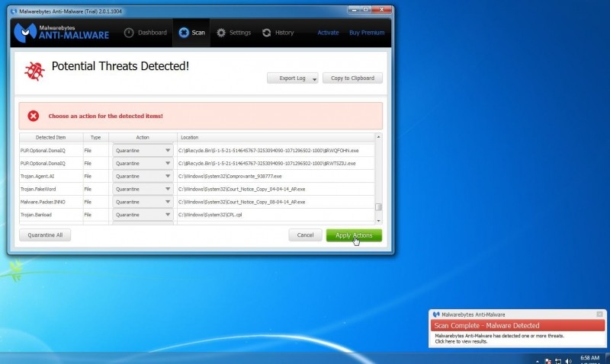Click the Court_Notice_Copy_08-04-14_AP.exe location path
The height and width of the screenshot is (364, 610).
(242, 202)
